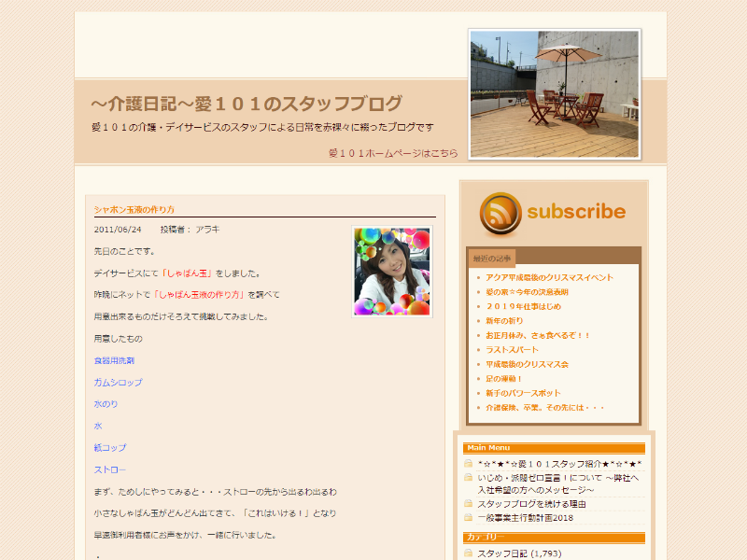Click red text 「しゃぼん玉液の作り方」
747x560 pixels.
pos(199,295)
